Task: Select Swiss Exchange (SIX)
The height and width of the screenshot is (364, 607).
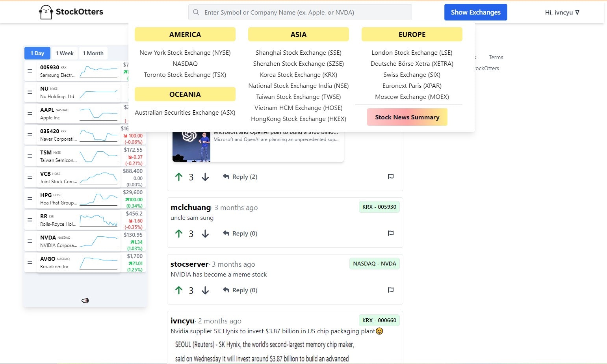Action: tap(412, 75)
